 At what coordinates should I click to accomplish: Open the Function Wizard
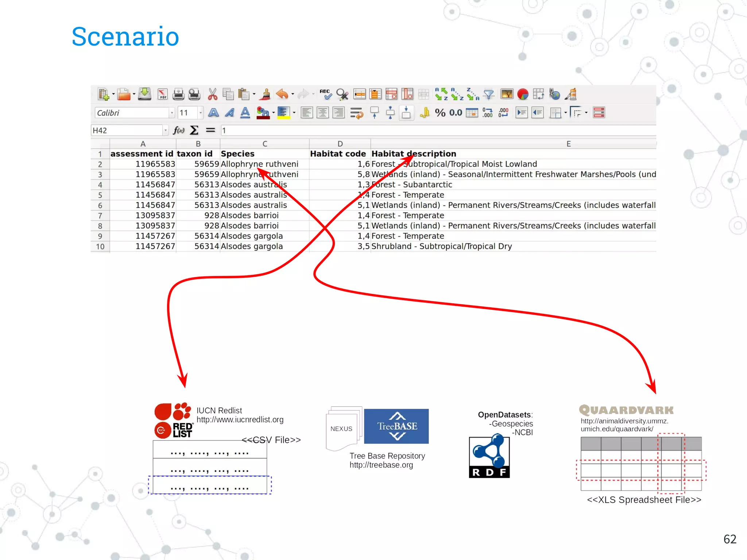point(178,130)
